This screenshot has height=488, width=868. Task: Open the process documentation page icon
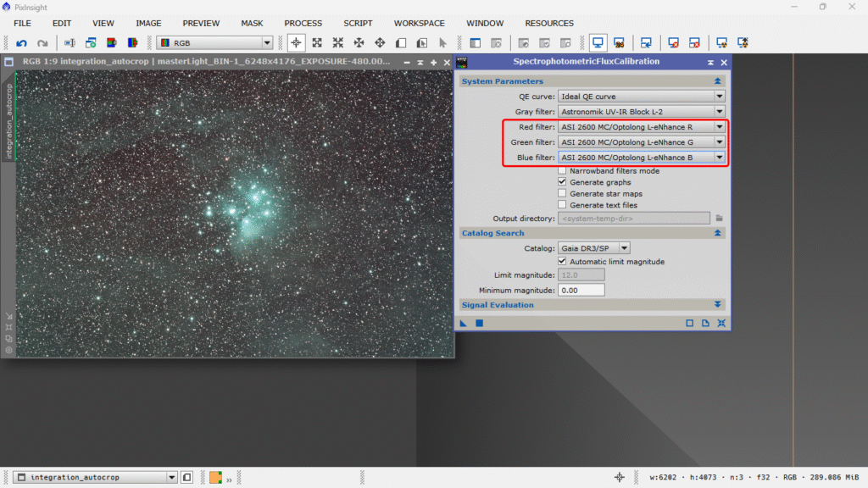point(705,323)
